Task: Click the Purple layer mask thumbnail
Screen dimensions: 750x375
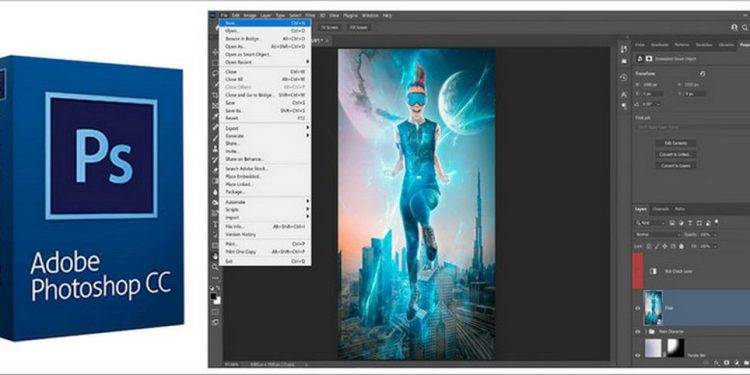Action: click(675, 347)
